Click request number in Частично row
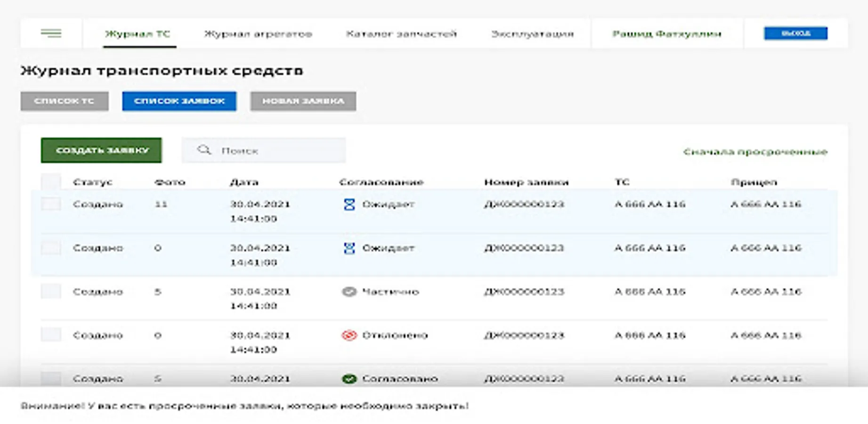Image resolution: width=868 pixels, height=424 pixels. click(x=524, y=292)
